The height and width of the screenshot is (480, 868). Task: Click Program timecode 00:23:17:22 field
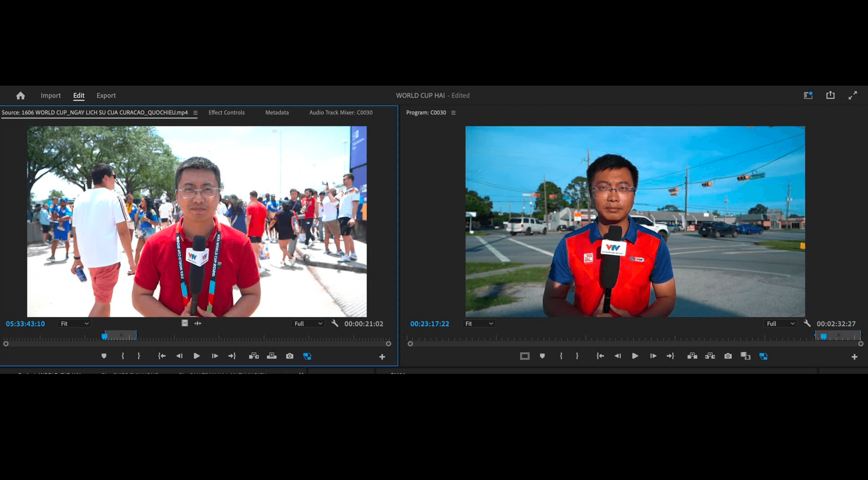429,324
